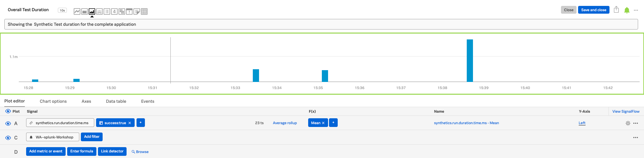Select the single value chart icon
Viewport: 644px width, 158px height.
click(x=114, y=11)
